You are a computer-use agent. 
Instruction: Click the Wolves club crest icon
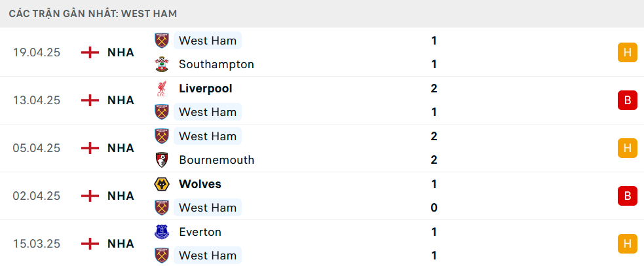click(x=162, y=184)
